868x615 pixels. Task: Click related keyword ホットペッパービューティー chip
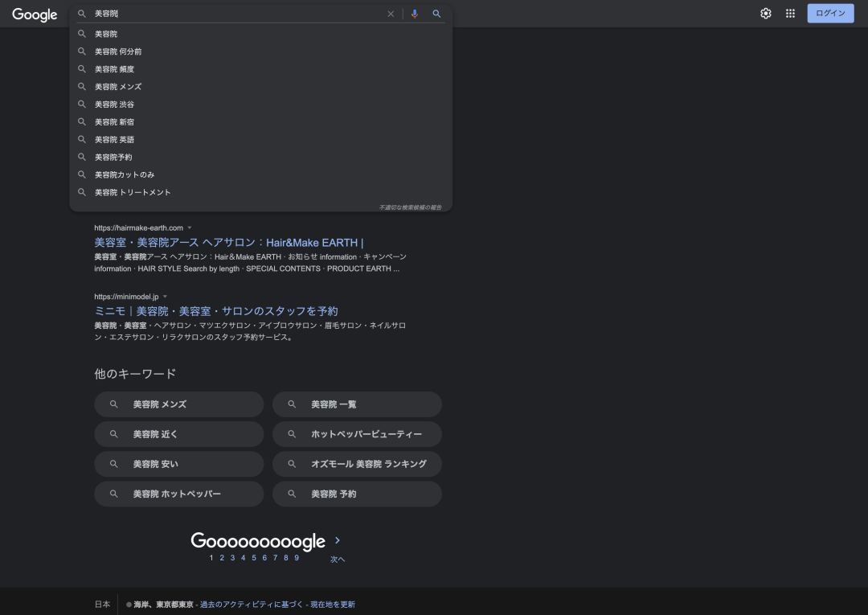[x=357, y=434]
